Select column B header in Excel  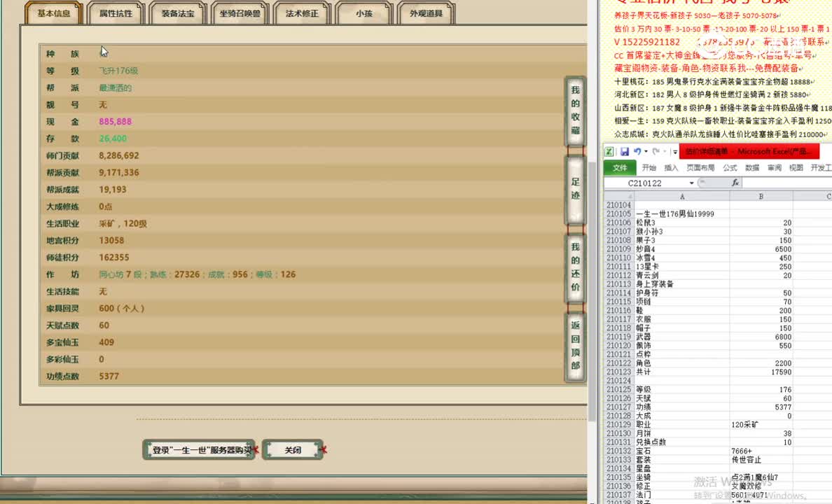click(x=761, y=196)
